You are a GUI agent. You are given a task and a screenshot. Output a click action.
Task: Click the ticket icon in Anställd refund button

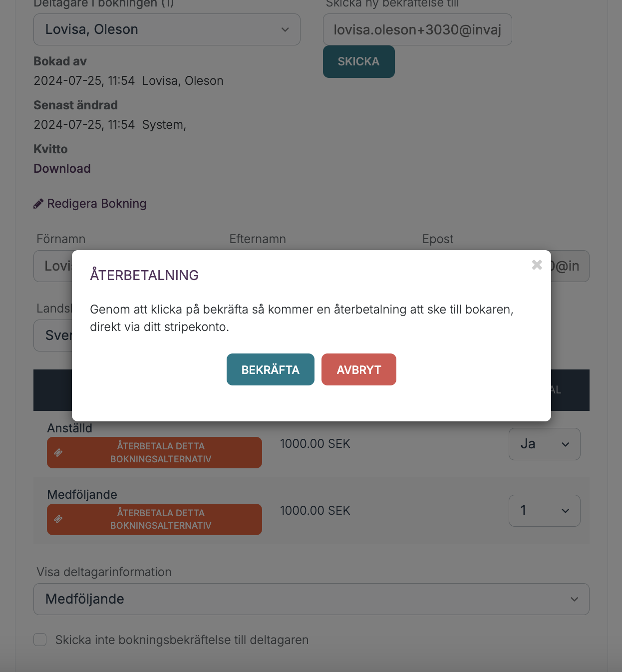[x=58, y=453]
